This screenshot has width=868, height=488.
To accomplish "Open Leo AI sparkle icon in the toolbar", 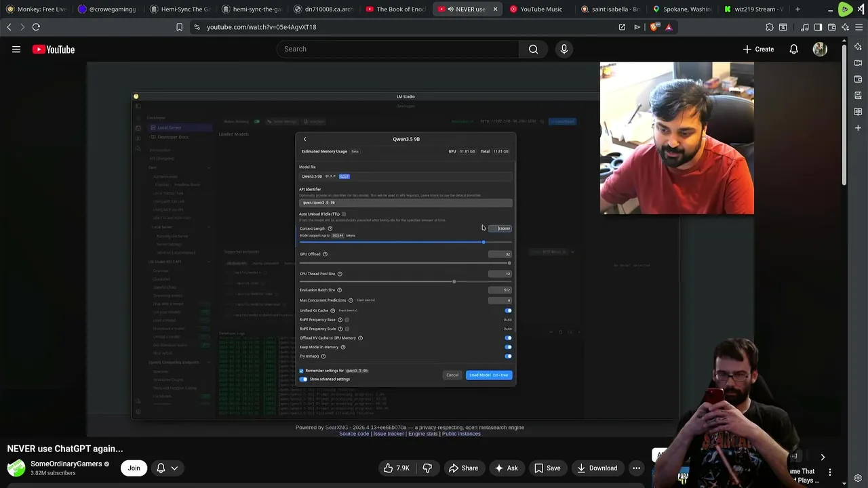I will [845, 27].
